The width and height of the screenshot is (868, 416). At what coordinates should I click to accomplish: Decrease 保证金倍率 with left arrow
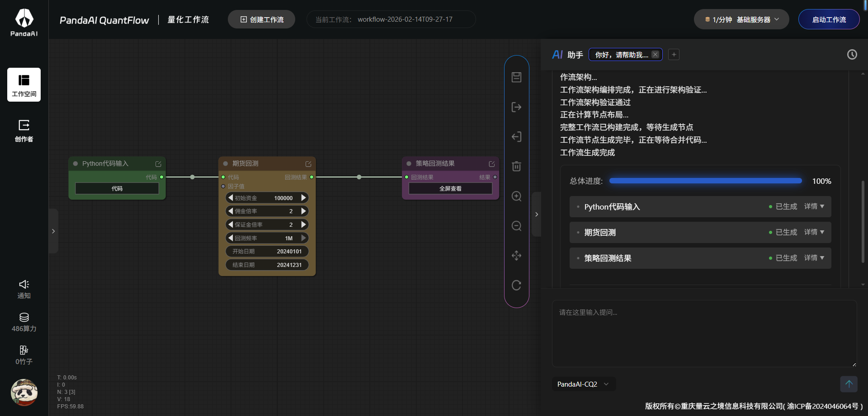pos(231,224)
